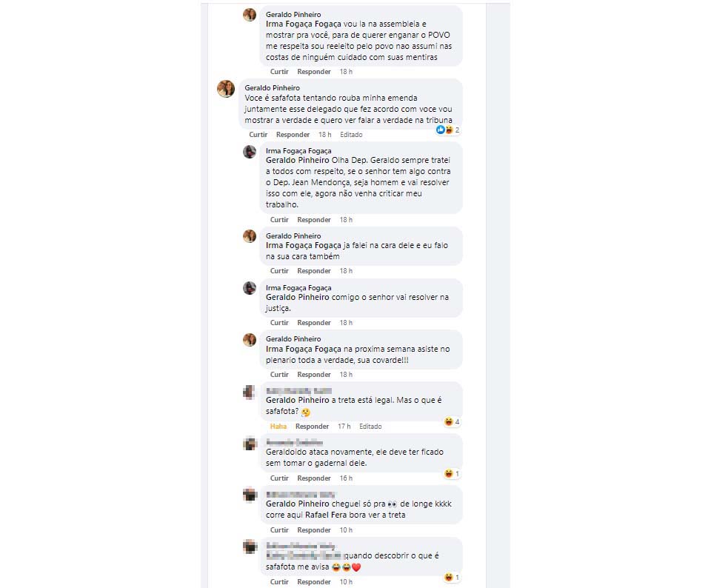Click blurred avatar beside 'a treta está legal'

point(250,392)
